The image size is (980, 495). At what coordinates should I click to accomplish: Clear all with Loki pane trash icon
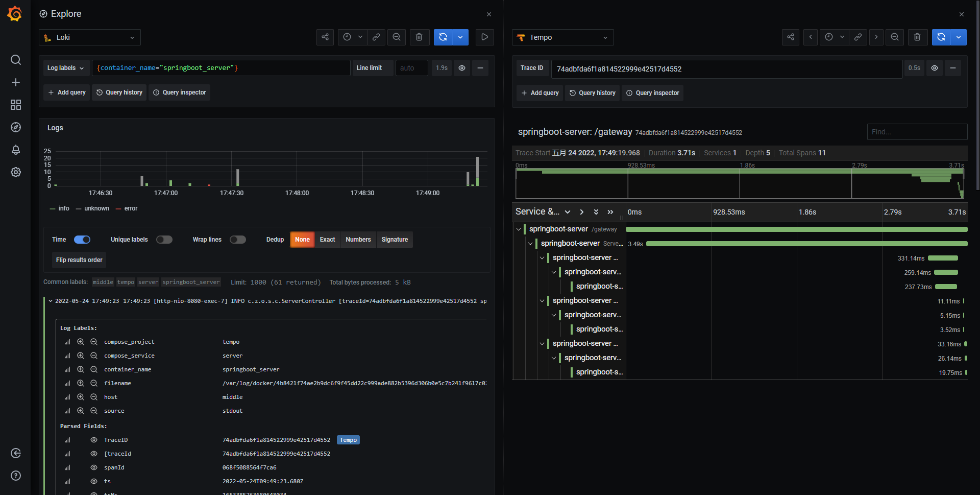pos(419,37)
